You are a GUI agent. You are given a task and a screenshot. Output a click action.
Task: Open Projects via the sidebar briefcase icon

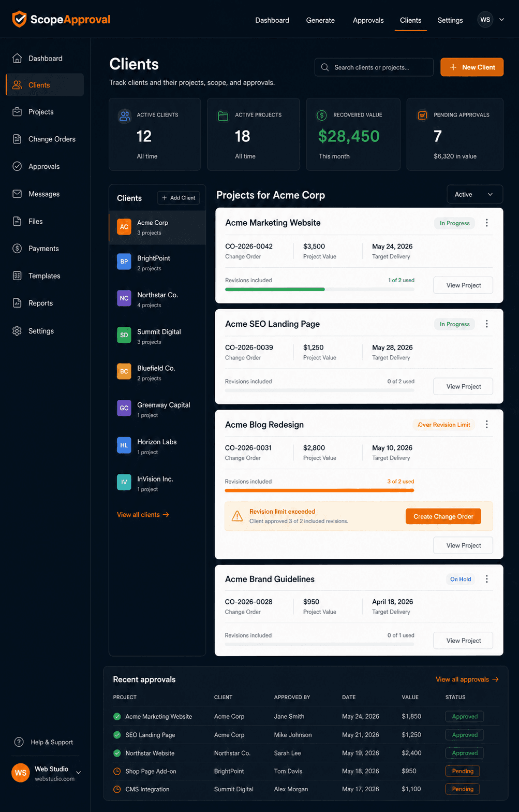17,112
